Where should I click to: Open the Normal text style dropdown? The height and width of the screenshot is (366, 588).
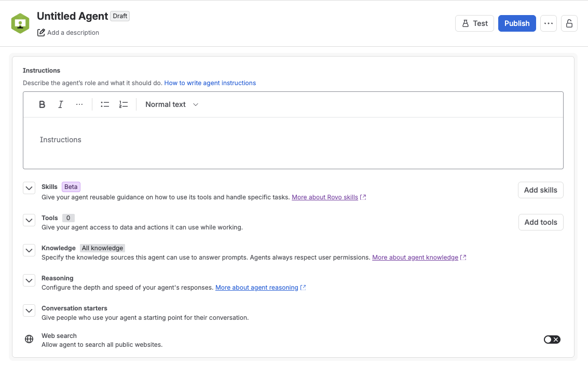click(x=172, y=105)
